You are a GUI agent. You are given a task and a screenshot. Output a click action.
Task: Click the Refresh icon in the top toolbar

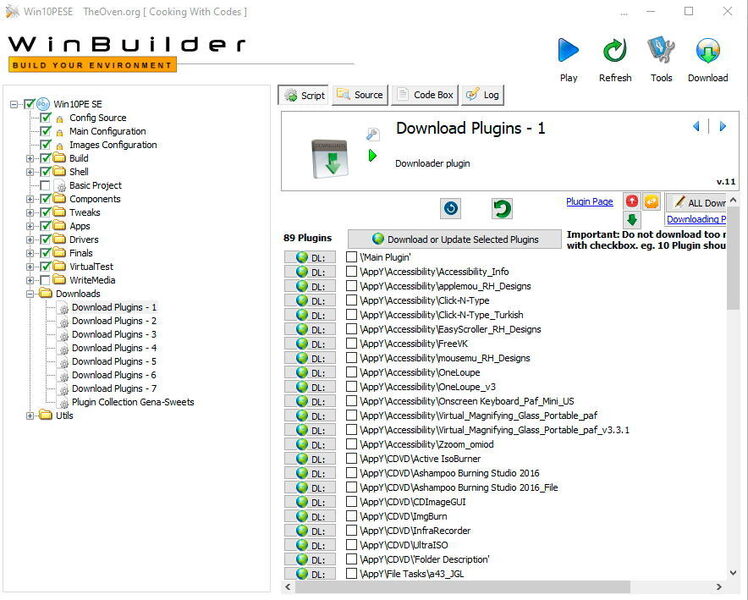(615, 50)
